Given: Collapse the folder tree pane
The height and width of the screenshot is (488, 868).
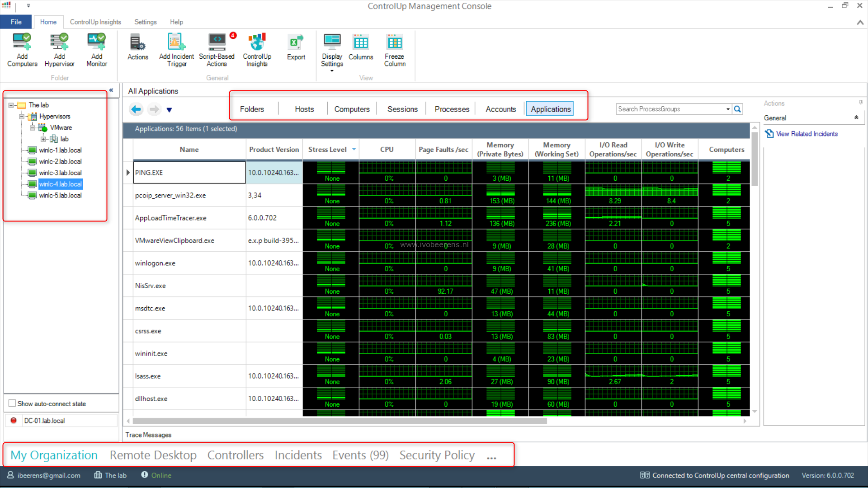Looking at the screenshot, I should tap(111, 90).
